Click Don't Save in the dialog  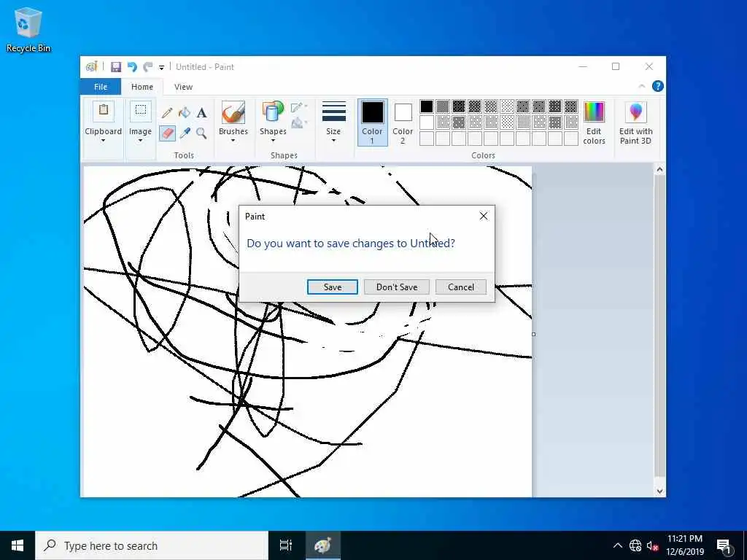coord(397,287)
